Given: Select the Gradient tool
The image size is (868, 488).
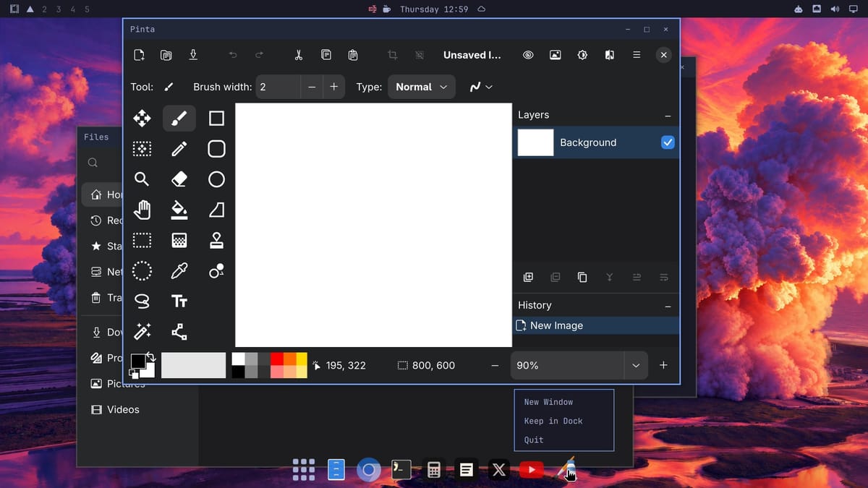Looking at the screenshot, I should [179, 240].
